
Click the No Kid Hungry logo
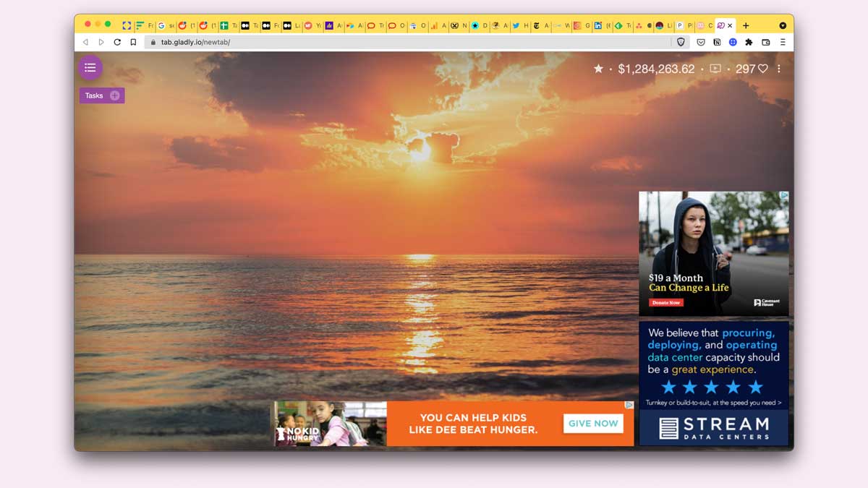point(298,434)
